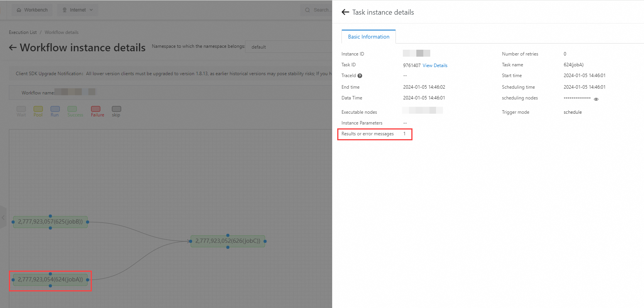Click the Task ID number 9761407

click(412, 66)
